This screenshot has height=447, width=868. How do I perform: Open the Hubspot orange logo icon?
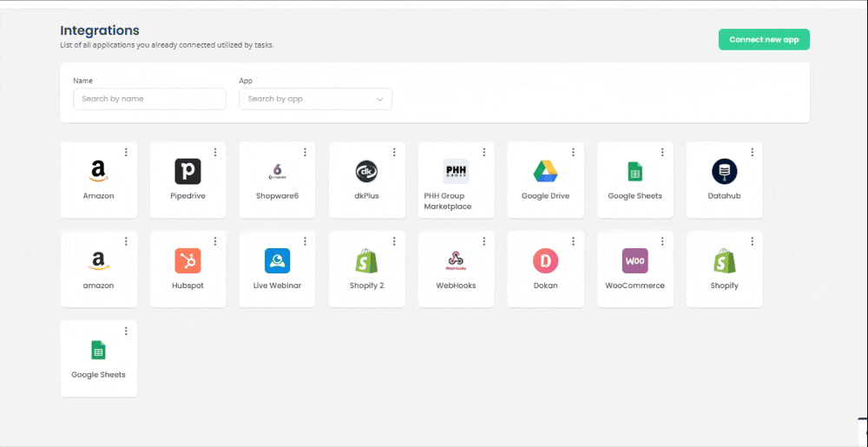tap(187, 261)
